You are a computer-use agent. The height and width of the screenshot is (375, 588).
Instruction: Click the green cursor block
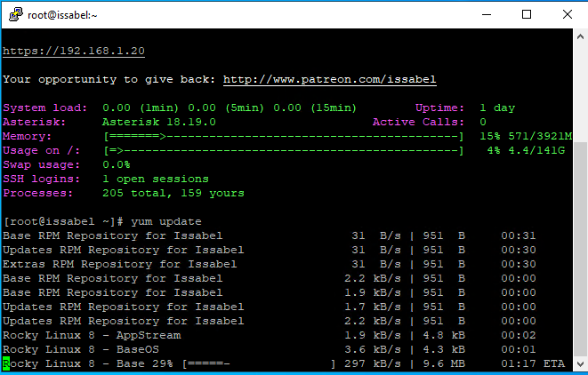6,363
